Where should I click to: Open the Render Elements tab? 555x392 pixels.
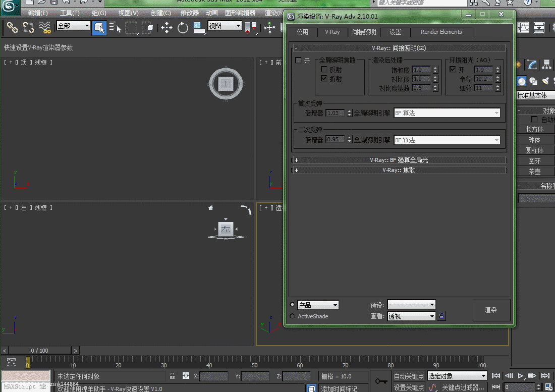point(441,32)
